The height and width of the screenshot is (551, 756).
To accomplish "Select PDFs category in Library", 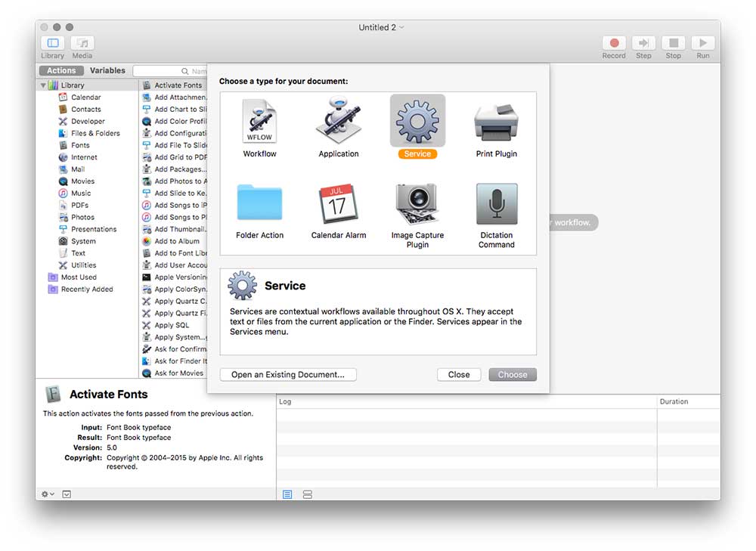I will pyautogui.click(x=79, y=206).
